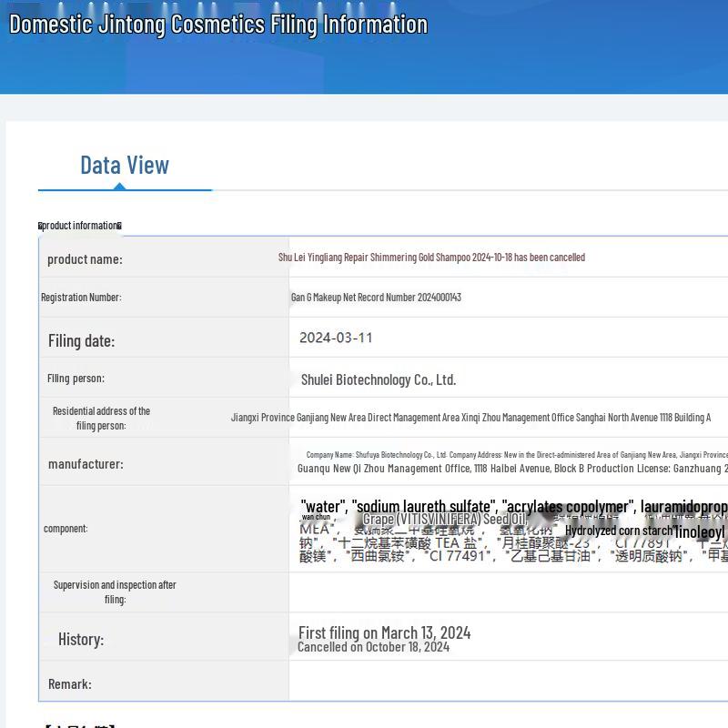Click the component row label
Screen dimensions: 728x728
point(66,529)
